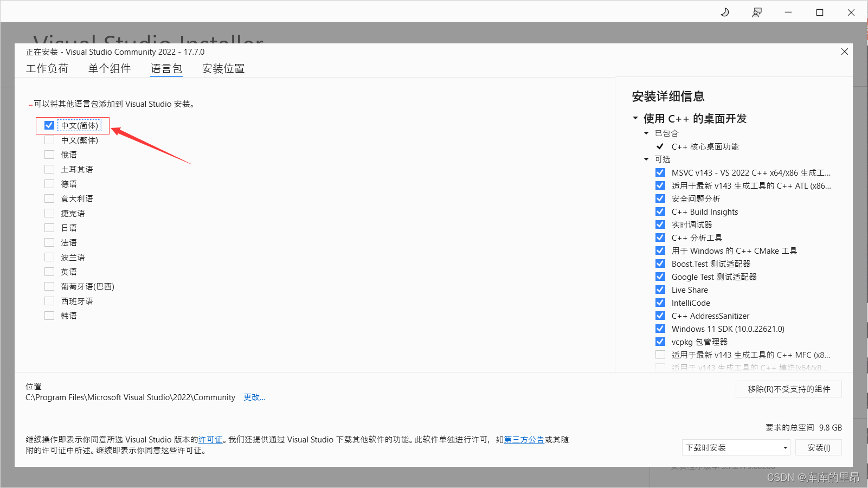The height and width of the screenshot is (488, 868).
Task: Uncheck Windows 11 SDK (10.0.22621.0)
Action: coord(660,329)
